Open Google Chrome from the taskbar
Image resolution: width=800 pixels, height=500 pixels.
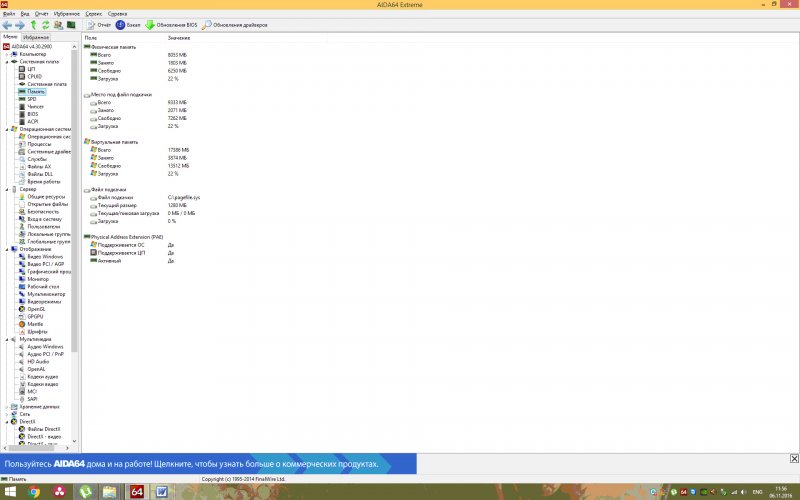tap(34, 491)
